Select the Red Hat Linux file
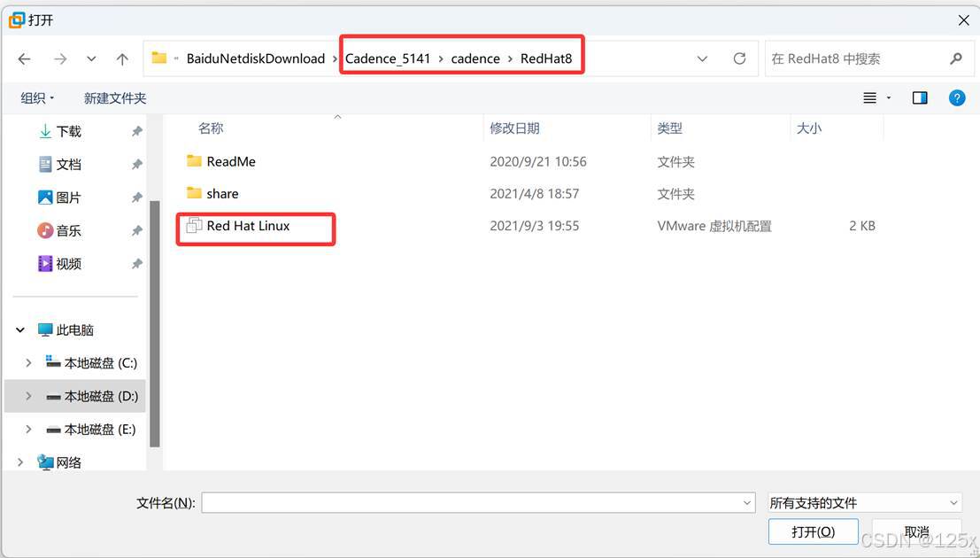The image size is (980, 558). [x=248, y=226]
